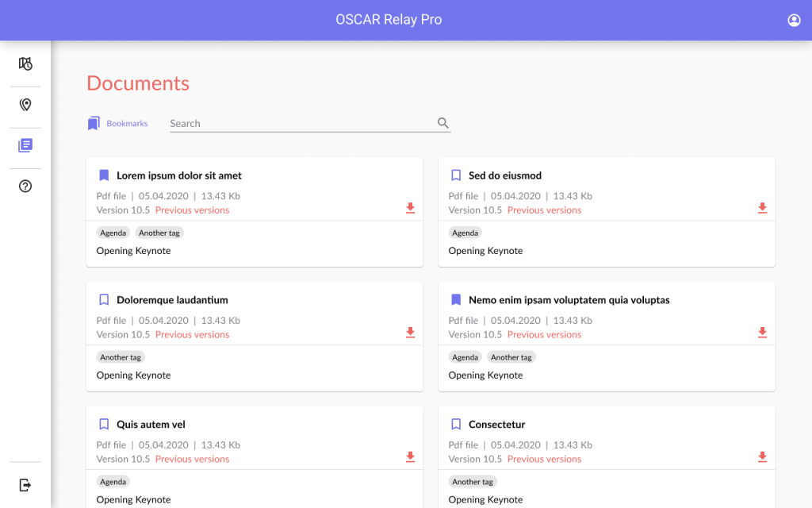This screenshot has height=508, width=812.
Task: Show bookmarked documents via Bookmarks filter
Action: click(x=118, y=123)
